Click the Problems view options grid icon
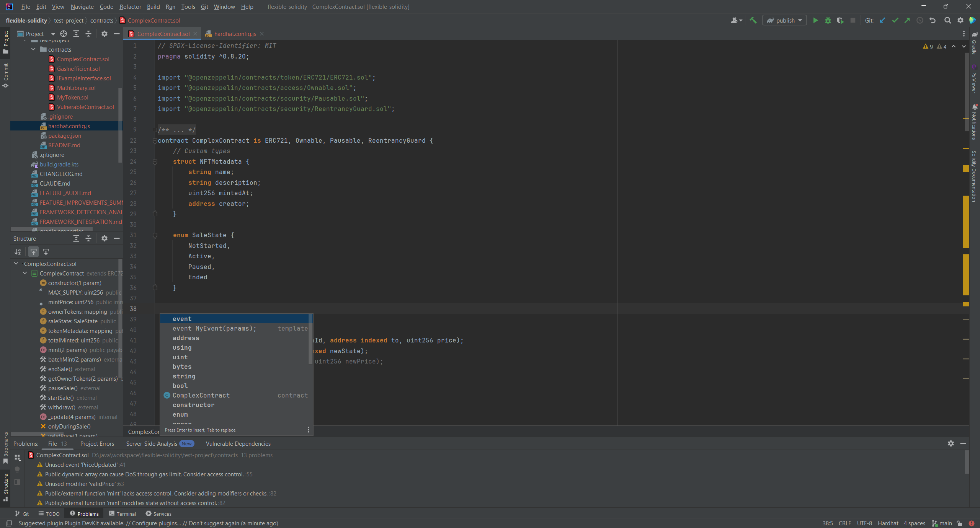 tap(18, 458)
